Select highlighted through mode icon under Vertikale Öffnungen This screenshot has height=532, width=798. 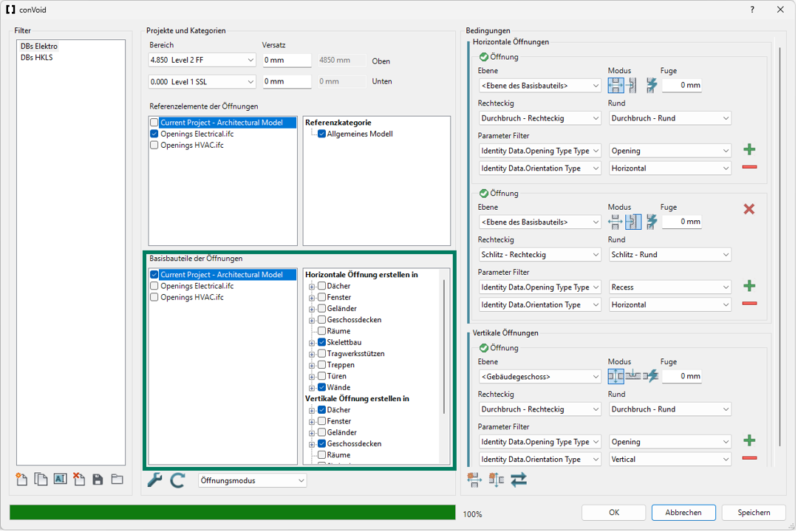[615, 377]
